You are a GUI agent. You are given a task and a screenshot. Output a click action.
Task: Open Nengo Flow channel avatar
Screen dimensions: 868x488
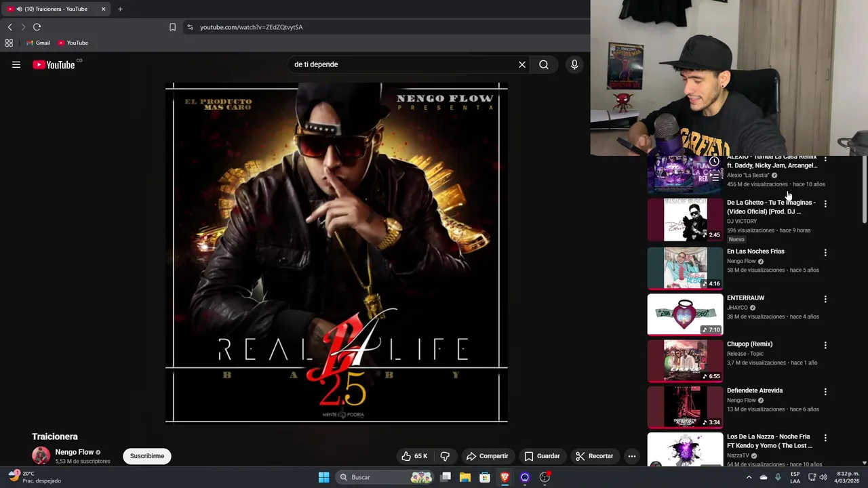point(41,456)
